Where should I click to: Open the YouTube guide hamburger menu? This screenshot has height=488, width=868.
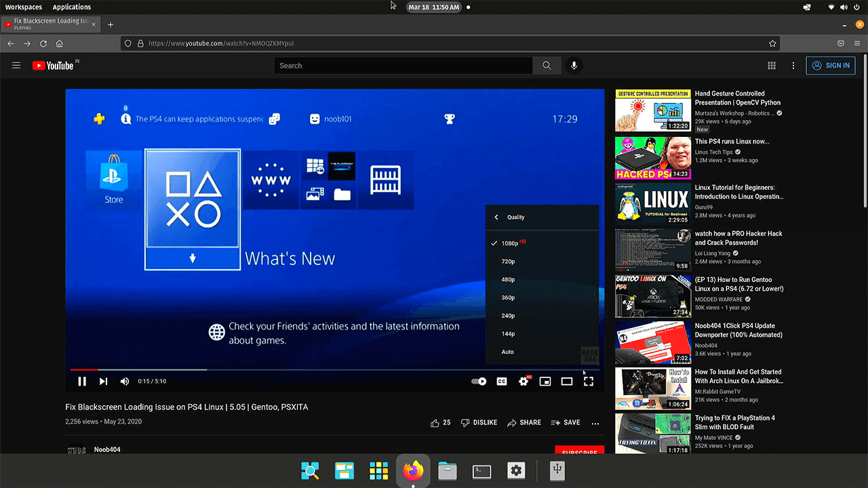(16, 66)
